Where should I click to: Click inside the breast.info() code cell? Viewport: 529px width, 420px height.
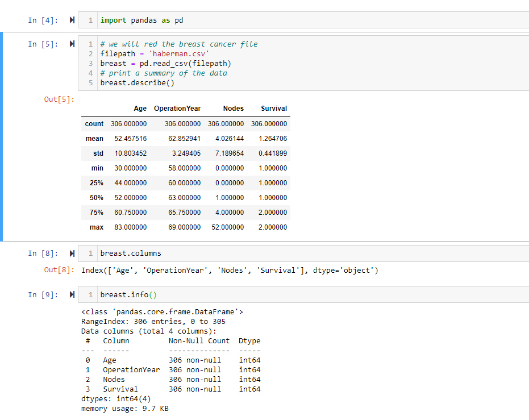[x=130, y=294]
